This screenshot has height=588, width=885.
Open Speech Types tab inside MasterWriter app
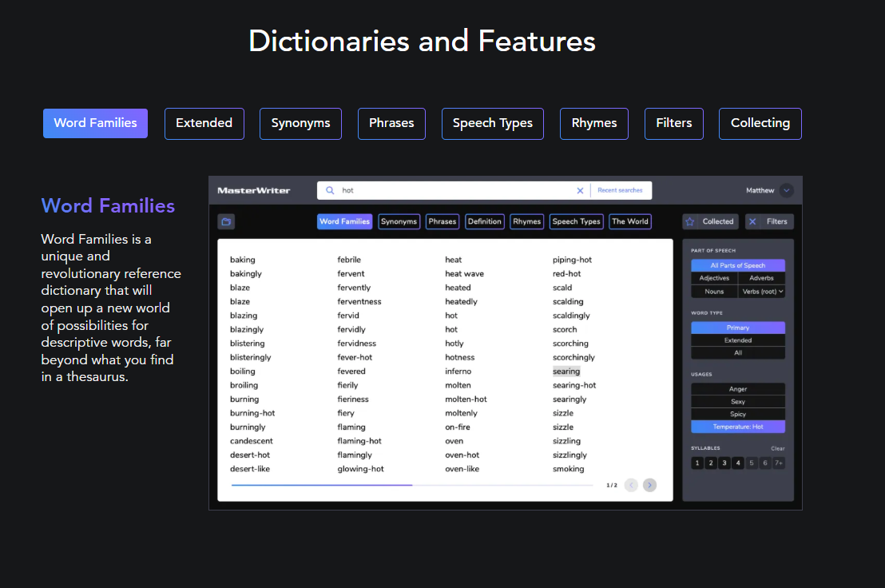click(x=576, y=222)
